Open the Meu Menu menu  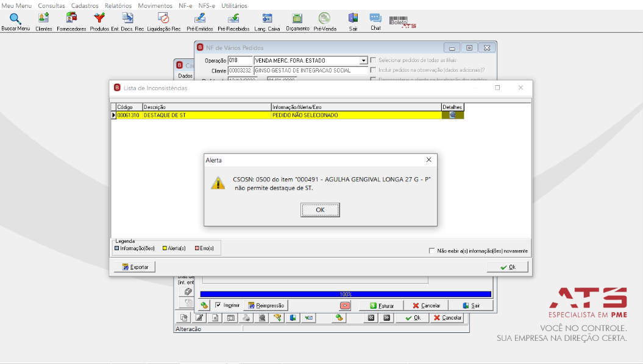click(x=16, y=5)
